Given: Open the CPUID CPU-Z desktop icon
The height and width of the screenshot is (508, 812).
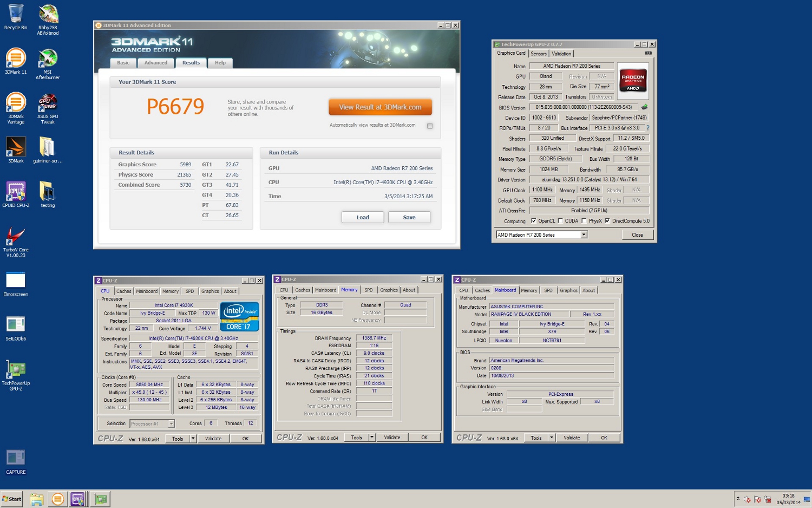Looking at the screenshot, I should tap(16, 194).
